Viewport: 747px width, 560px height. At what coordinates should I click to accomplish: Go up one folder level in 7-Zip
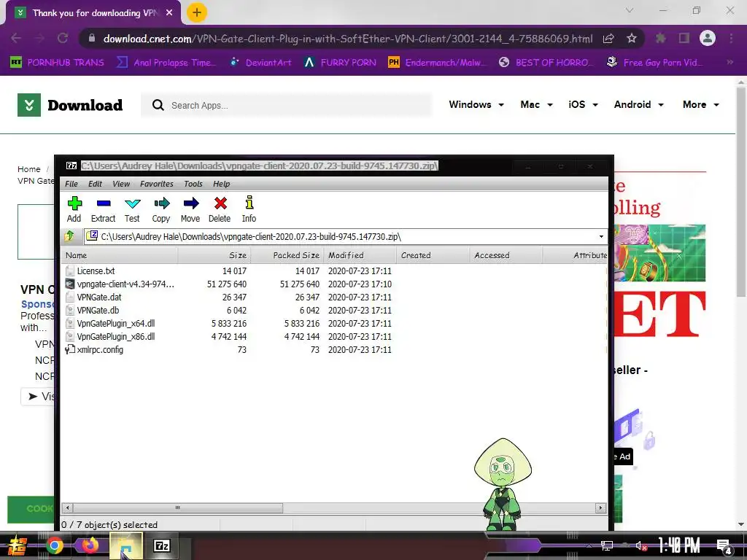pyautogui.click(x=69, y=236)
